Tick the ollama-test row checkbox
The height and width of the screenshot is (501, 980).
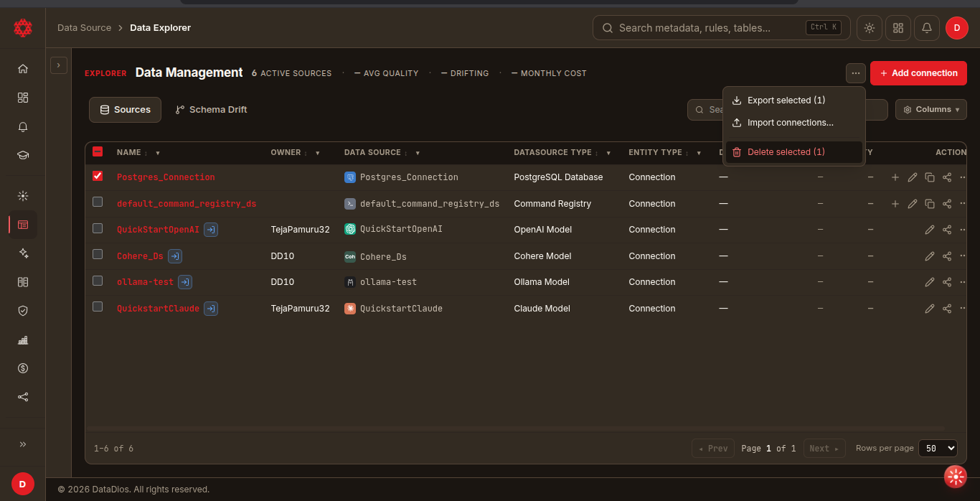(98, 281)
